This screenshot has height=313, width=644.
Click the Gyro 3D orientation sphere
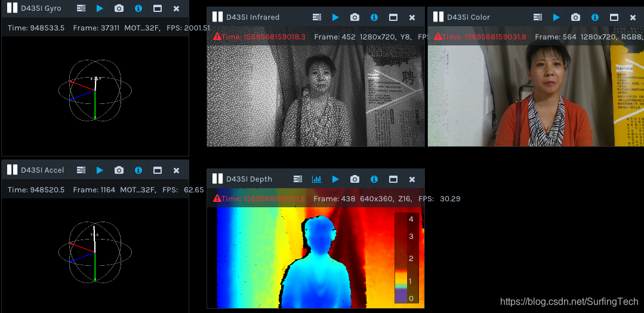(x=95, y=90)
